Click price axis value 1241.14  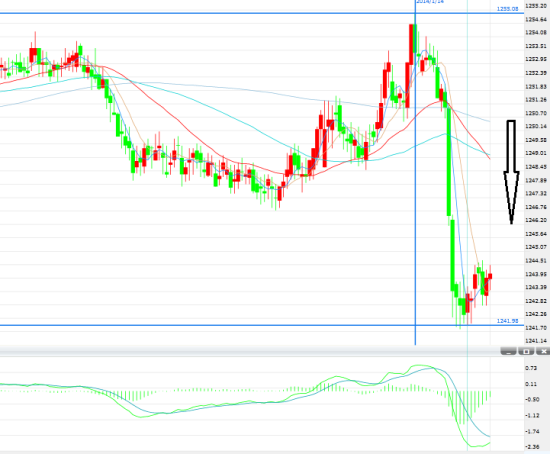pos(536,341)
